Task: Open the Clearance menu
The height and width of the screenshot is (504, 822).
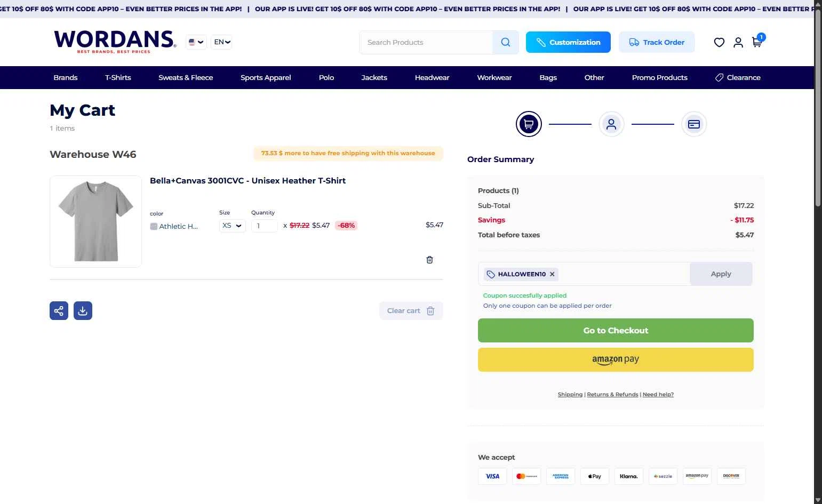Action: click(x=738, y=77)
